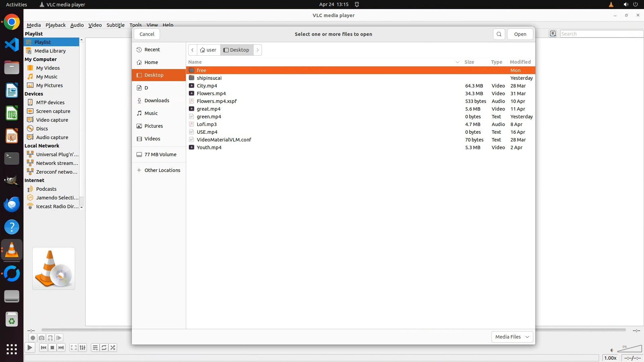
Task: Click the volume slider
Action: [x=629, y=349]
